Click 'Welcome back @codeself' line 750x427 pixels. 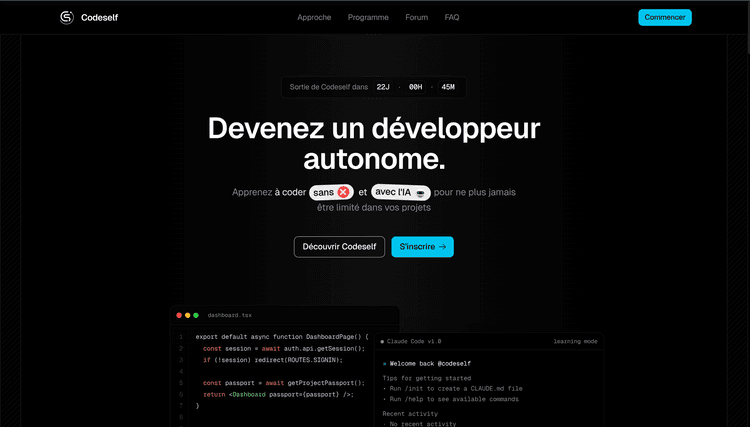click(427, 363)
